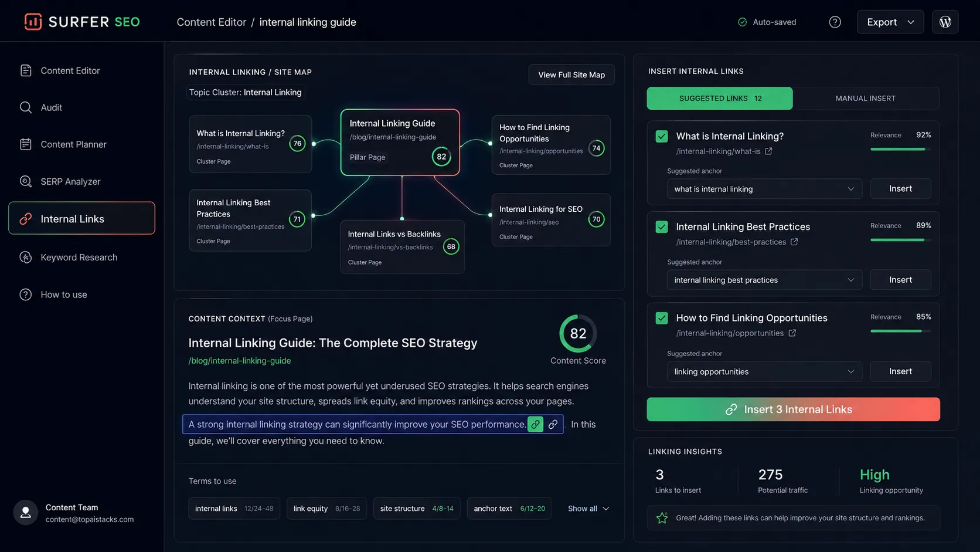
Task: Insert the Linking Opportunities link
Action: (900, 371)
